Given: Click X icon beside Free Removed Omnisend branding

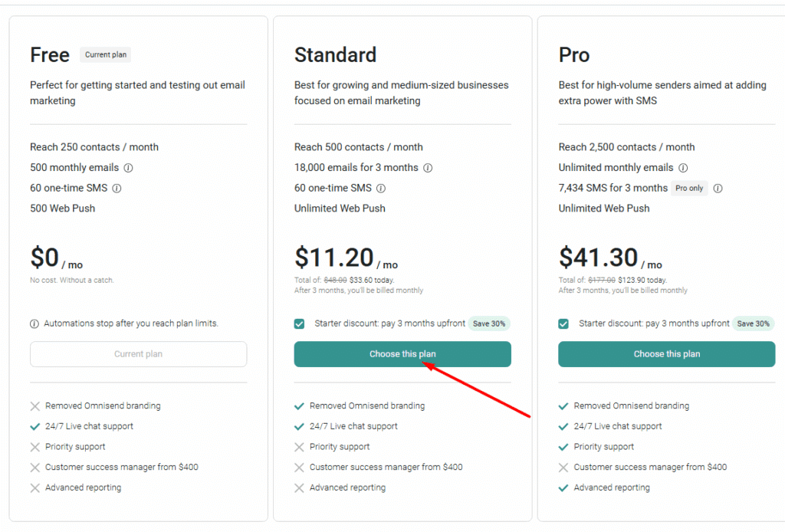Looking at the screenshot, I should point(34,406).
